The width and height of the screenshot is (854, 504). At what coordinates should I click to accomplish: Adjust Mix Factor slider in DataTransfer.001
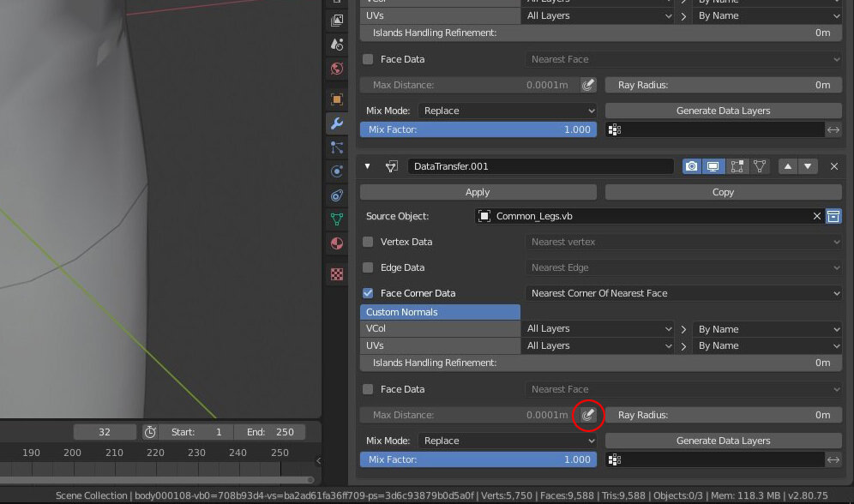[478, 460]
